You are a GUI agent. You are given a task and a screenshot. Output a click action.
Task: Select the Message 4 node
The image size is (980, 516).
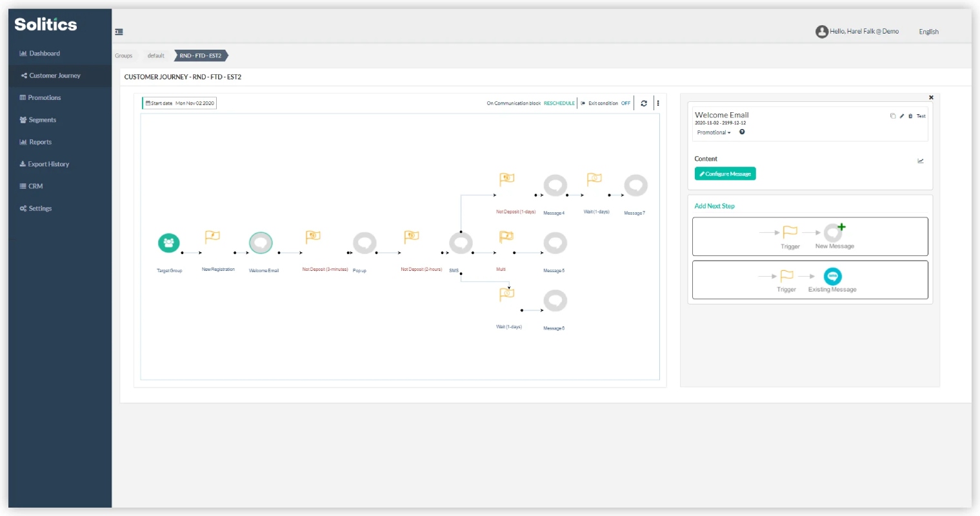(x=555, y=185)
